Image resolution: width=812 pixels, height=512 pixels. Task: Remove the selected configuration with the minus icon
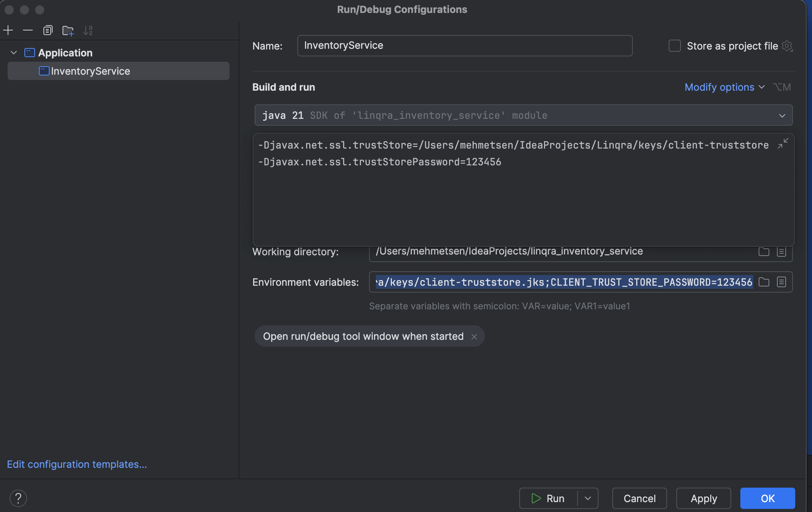pyautogui.click(x=28, y=30)
